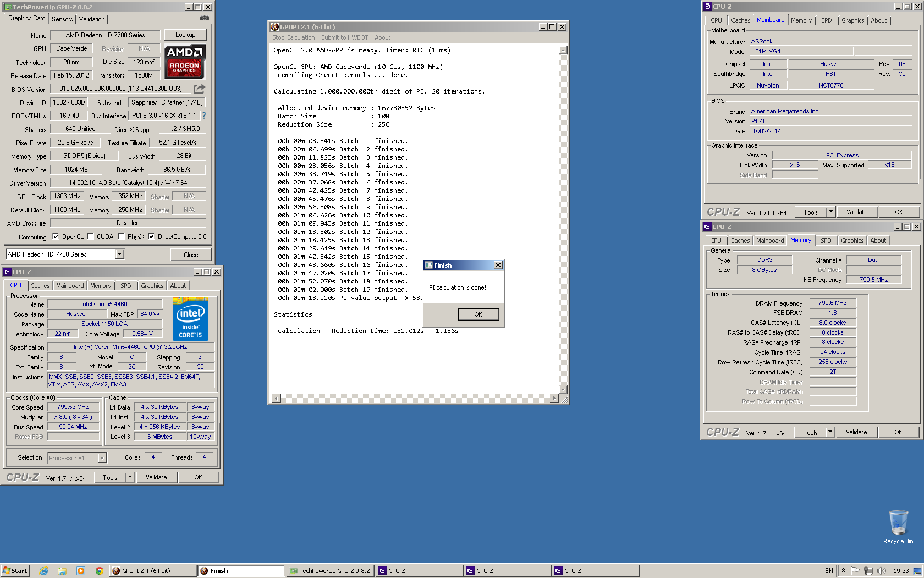
Task: Click the network tray icon
Action: tap(868, 571)
